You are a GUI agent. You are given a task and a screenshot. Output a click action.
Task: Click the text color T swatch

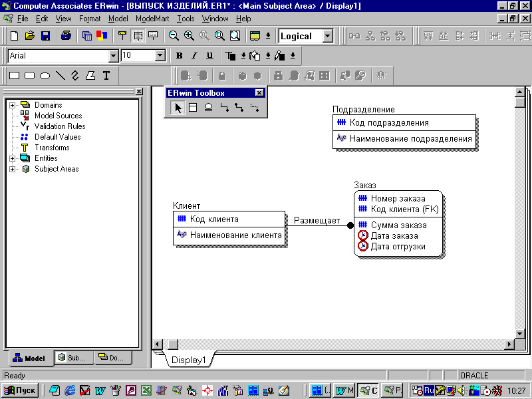tap(231, 56)
